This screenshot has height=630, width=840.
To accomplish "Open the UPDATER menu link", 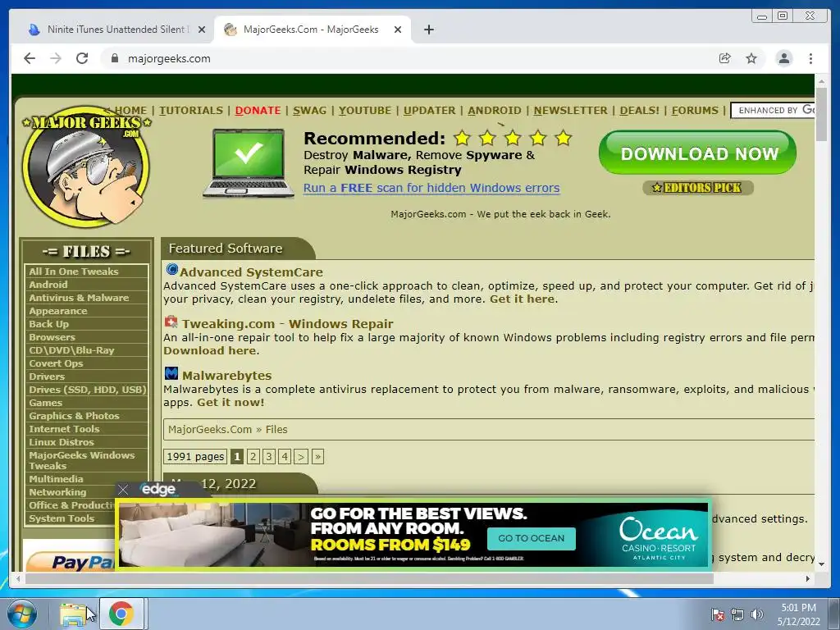I will point(430,111).
